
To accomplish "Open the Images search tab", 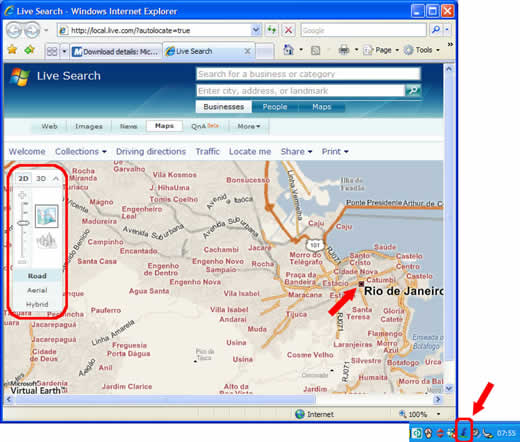I will coord(89,126).
